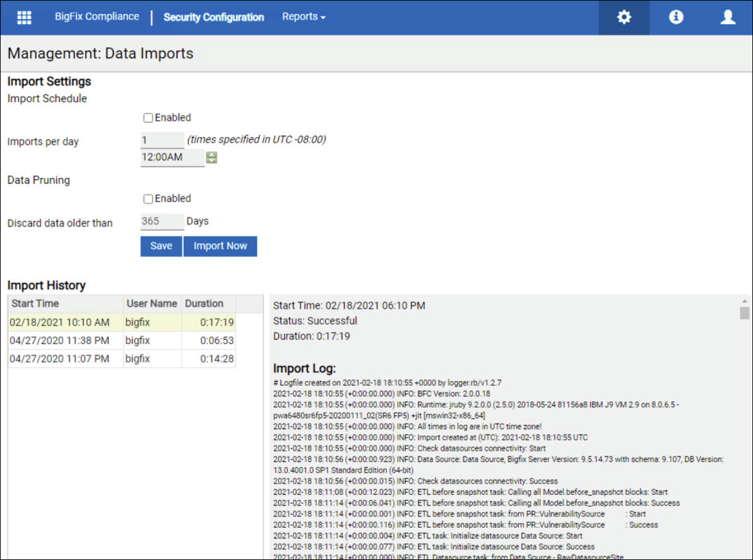The image size is (753, 560).
Task: Enable the Import Schedule checkbox
Action: [x=148, y=117]
